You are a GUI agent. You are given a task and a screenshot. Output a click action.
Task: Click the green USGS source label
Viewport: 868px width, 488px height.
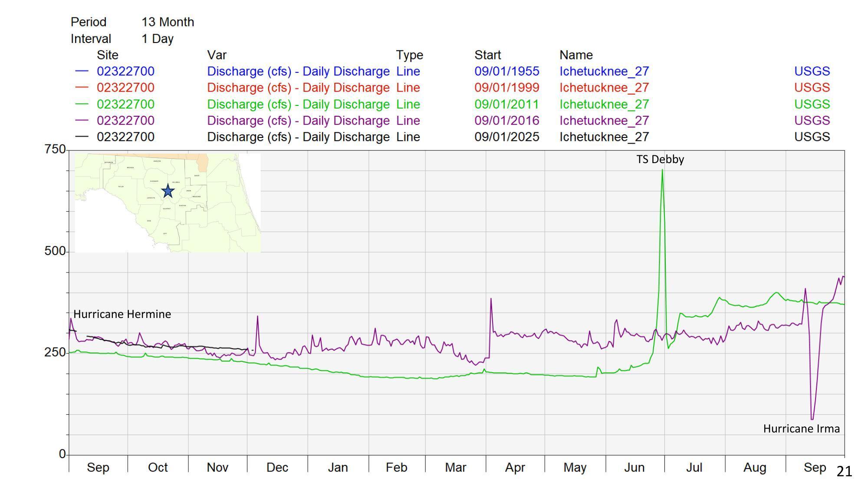pyautogui.click(x=812, y=104)
